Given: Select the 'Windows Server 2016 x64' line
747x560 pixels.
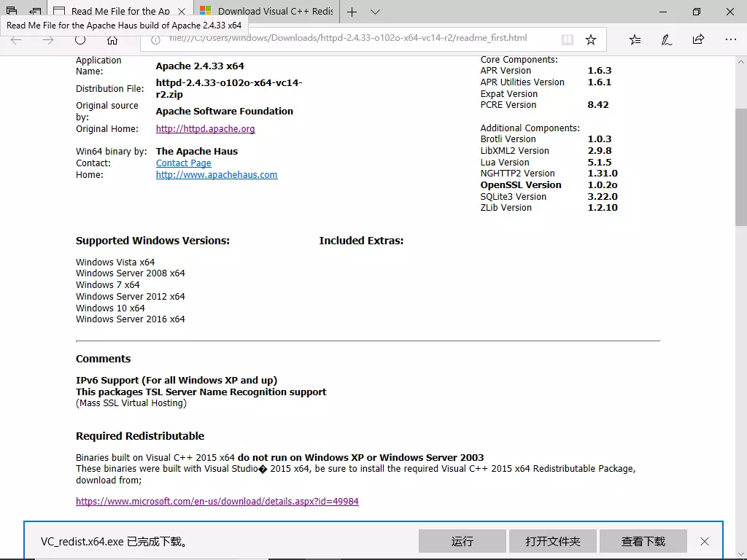Looking at the screenshot, I should 130,319.
